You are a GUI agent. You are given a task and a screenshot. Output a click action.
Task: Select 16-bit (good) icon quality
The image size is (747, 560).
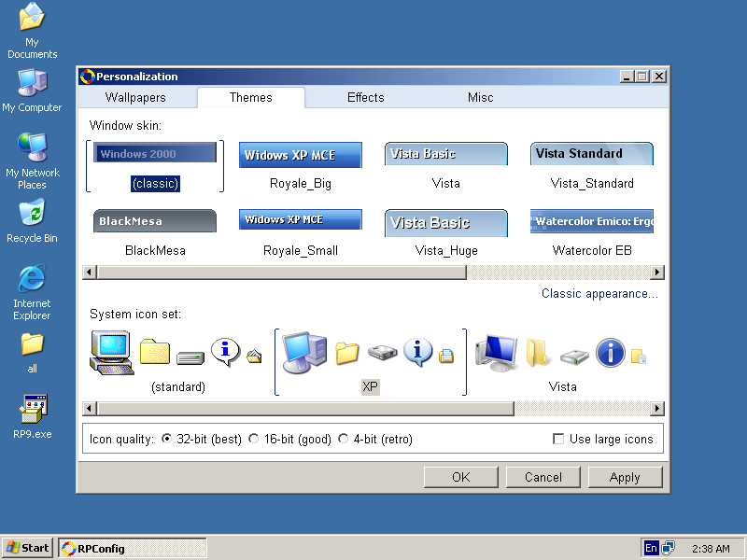click(x=254, y=439)
